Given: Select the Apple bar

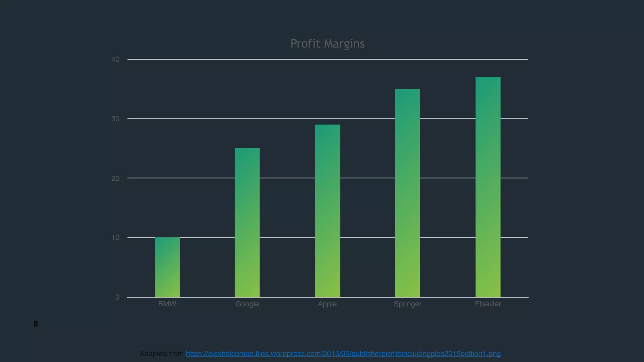Looking at the screenshot, I should [x=327, y=211].
